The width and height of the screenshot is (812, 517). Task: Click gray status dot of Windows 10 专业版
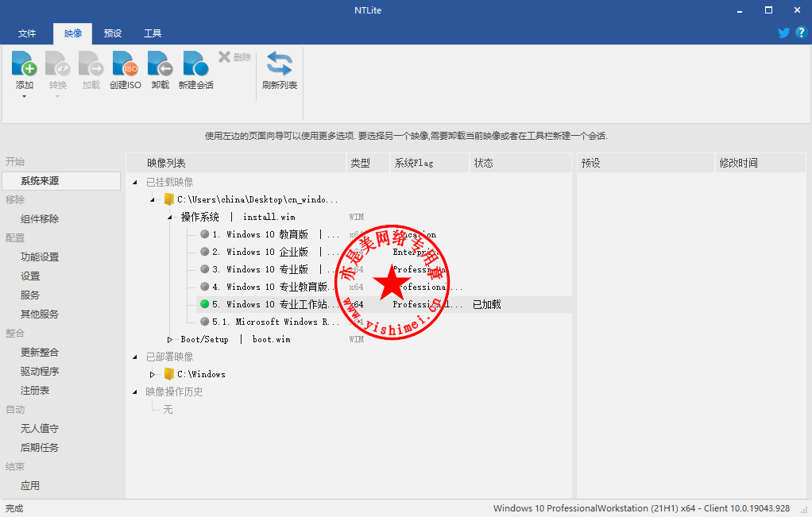tap(204, 269)
